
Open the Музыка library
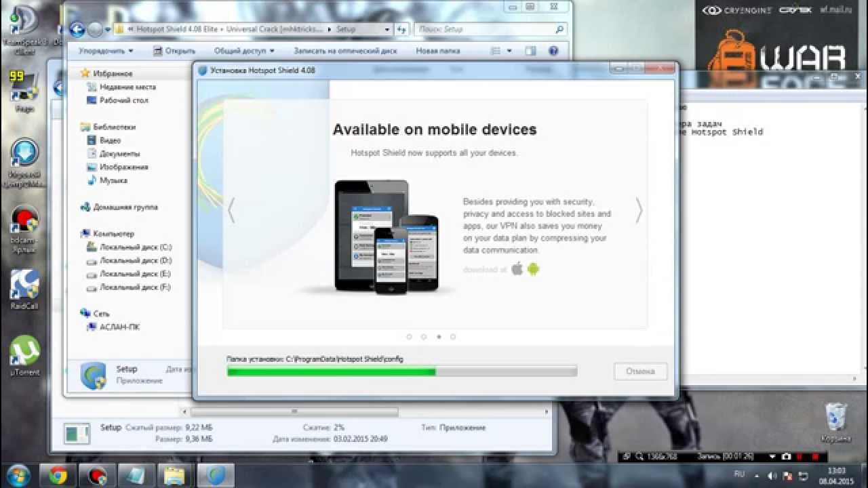click(x=108, y=180)
